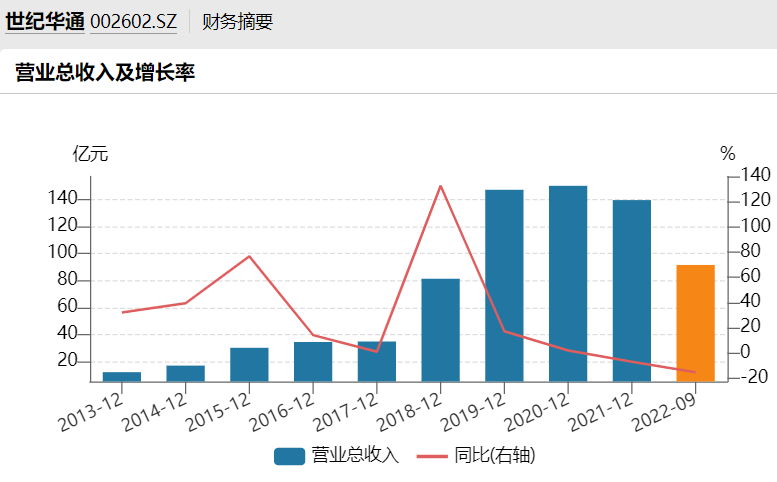Toggle the blue 营业总收入 legend swatch
Image resolution: width=777 pixels, height=482 pixels.
(x=288, y=456)
